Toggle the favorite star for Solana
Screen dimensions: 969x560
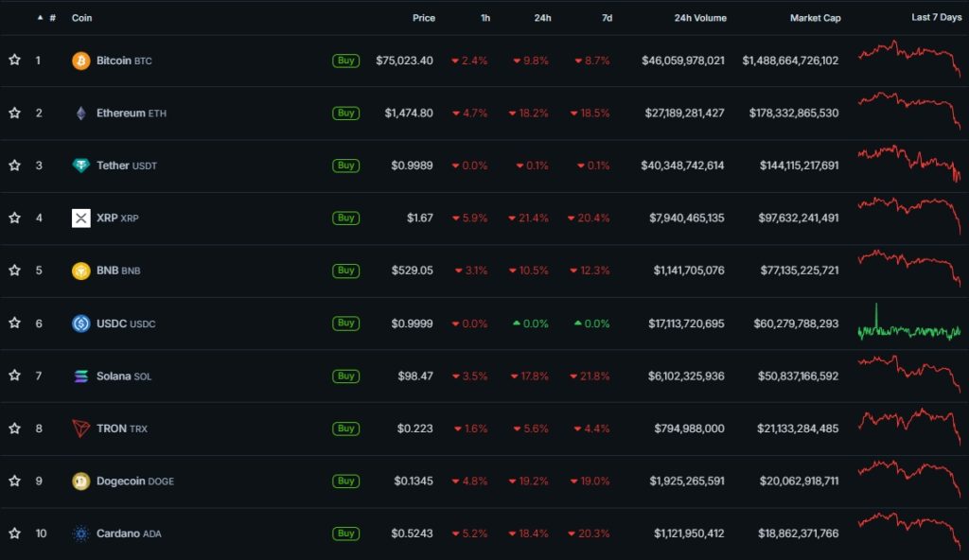(13, 376)
